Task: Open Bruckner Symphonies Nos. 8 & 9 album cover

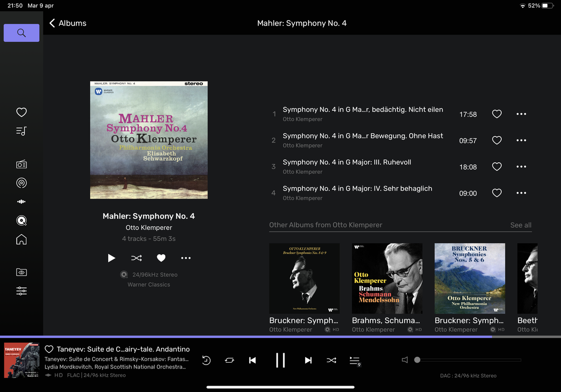Action: point(304,278)
